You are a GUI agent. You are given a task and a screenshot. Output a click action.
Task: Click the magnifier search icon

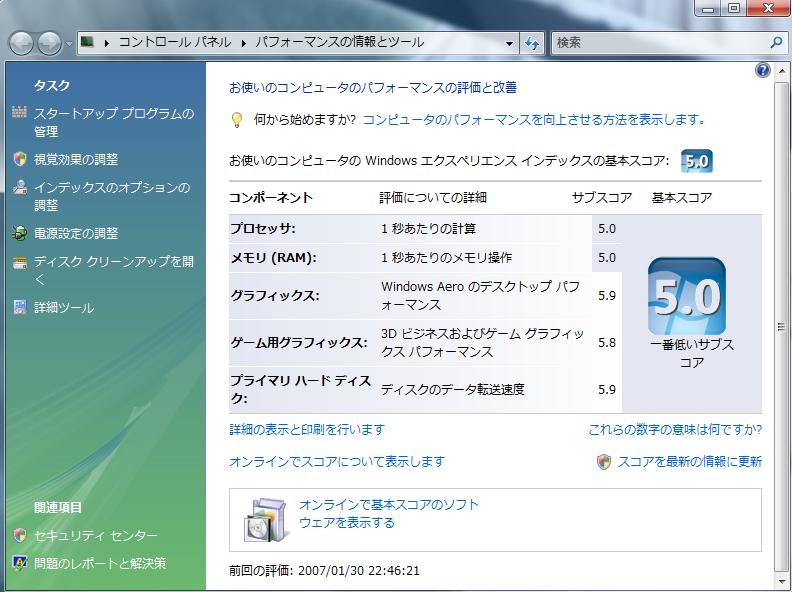point(776,43)
